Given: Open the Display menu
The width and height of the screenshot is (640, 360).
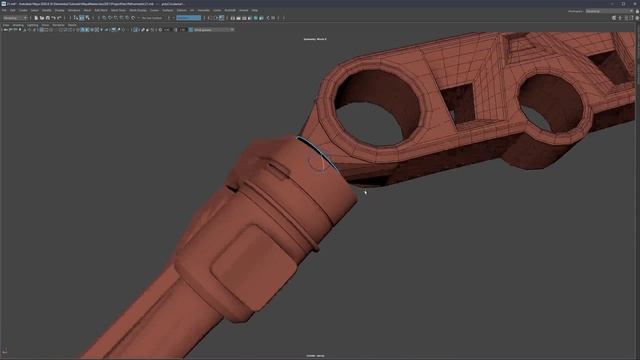Looking at the screenshot, I should 60,10.
